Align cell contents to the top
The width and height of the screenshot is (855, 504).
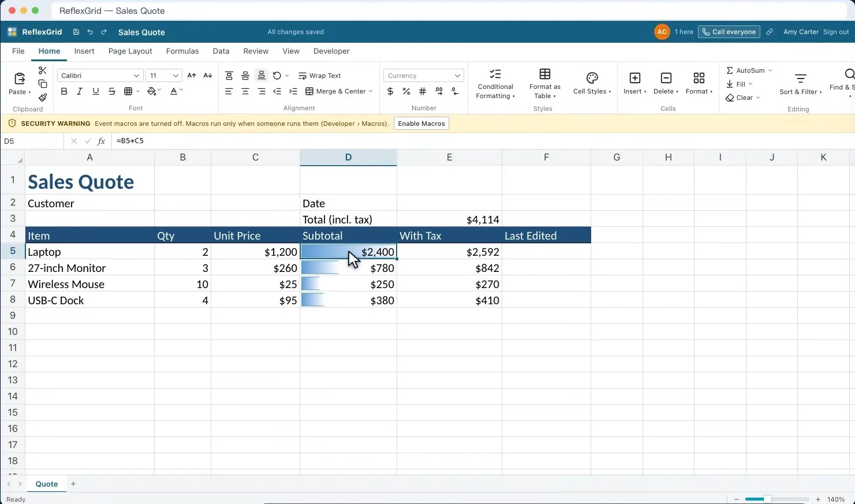[x=229, y=76]
